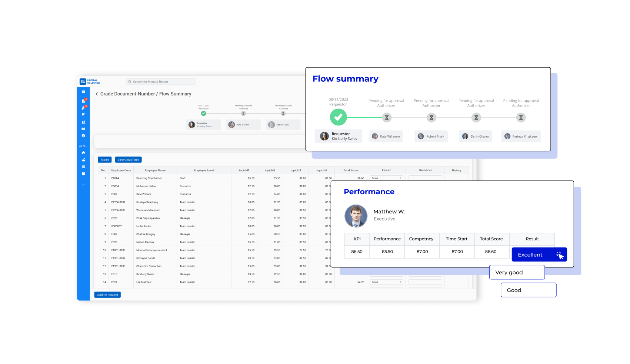The height and width of the screenshot is (364, 630).
Task: Choose the Very good result option
Action: tap(517, 272)
